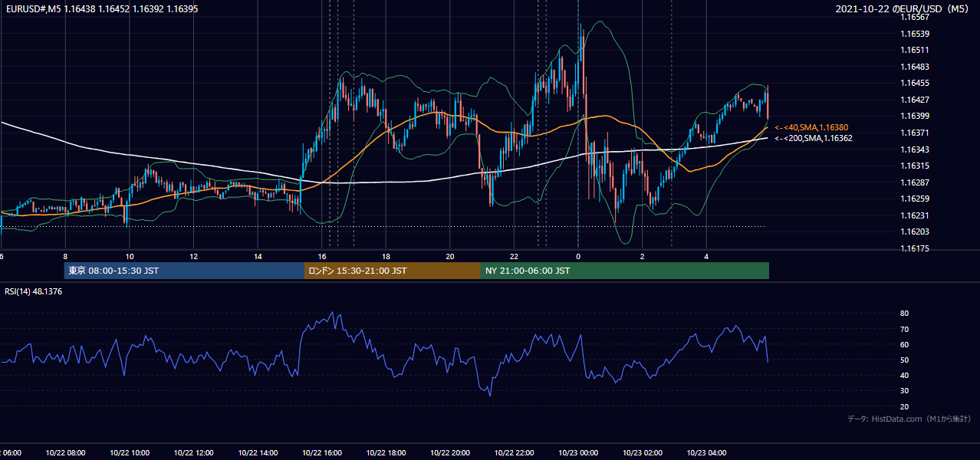Click price axis label 1.16343
The height and width of the screenshot is (460, 980).
pos(915,149)
